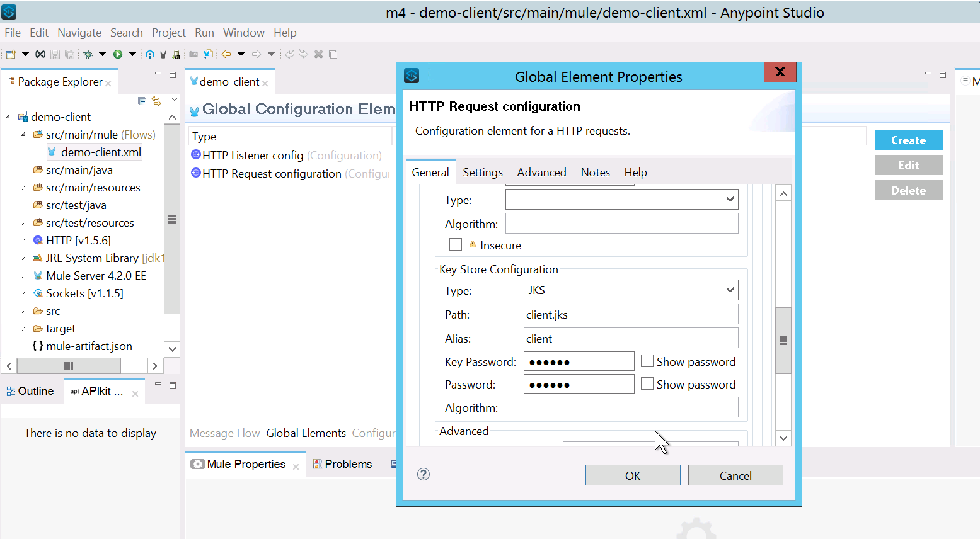Screen dimensions: 980x539
Task: Click the camera snapshot toolbar icon
Action: (x=193, y=54)
